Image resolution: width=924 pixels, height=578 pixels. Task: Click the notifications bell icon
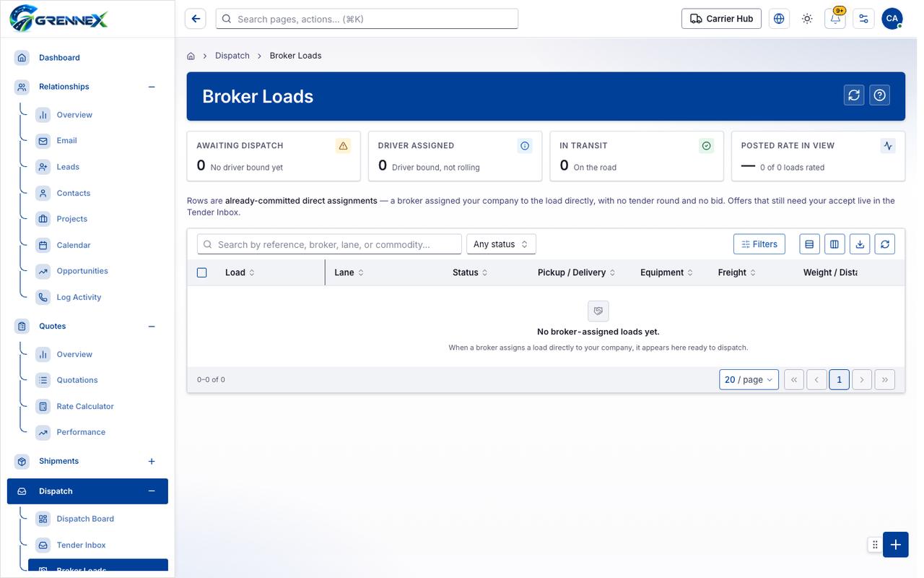click(835, 19)
